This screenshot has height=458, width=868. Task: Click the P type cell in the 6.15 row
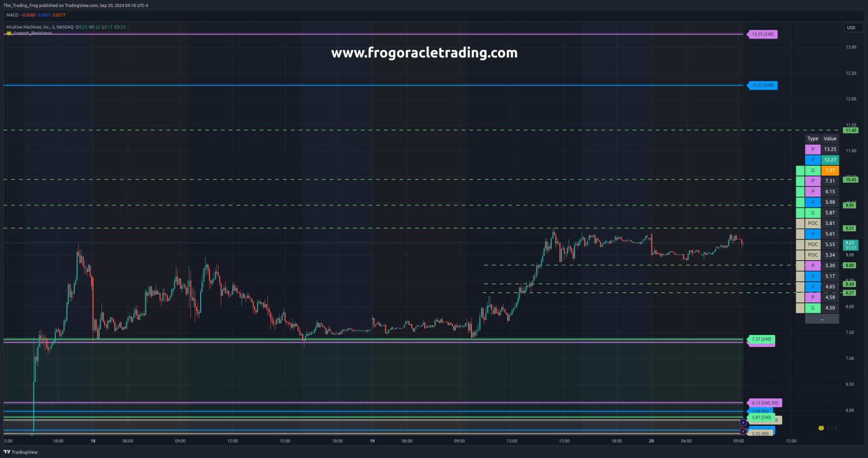(x=813, y=192)
